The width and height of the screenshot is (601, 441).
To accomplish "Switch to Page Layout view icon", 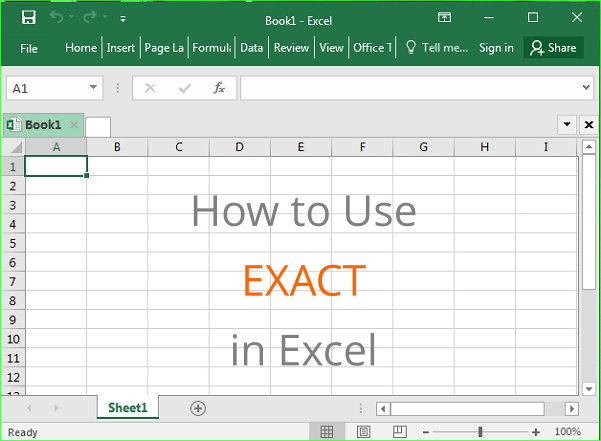I will (363, 432).
